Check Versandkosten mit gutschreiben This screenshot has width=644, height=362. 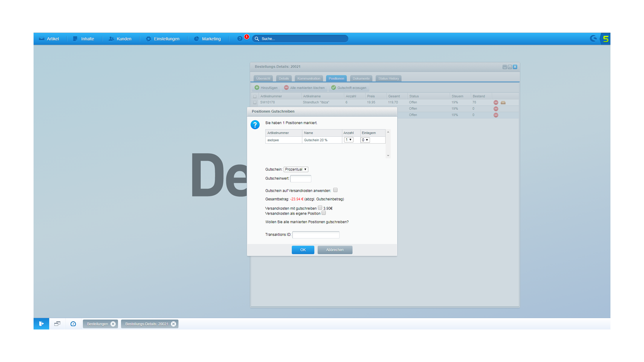pos(320,208)
